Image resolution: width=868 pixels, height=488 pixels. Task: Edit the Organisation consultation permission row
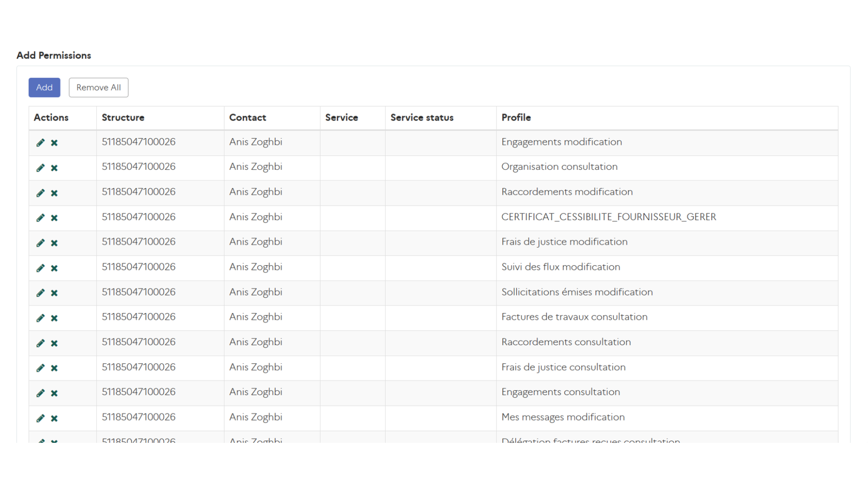[40, 168]
